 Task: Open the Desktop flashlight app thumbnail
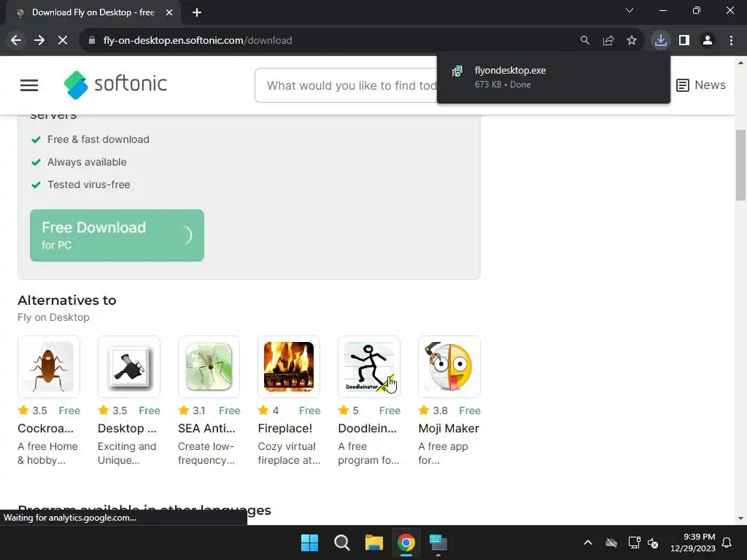129,367
